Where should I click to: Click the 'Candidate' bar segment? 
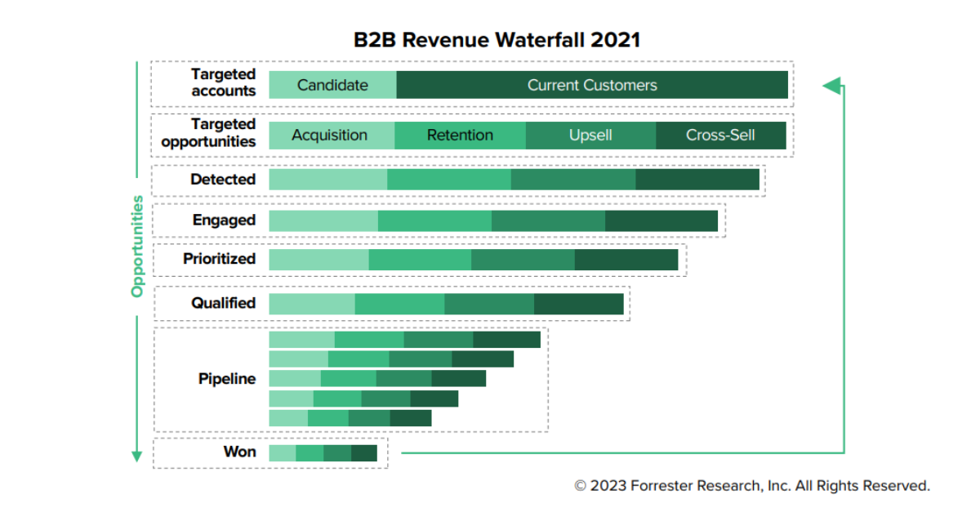(x=332, y=85)
